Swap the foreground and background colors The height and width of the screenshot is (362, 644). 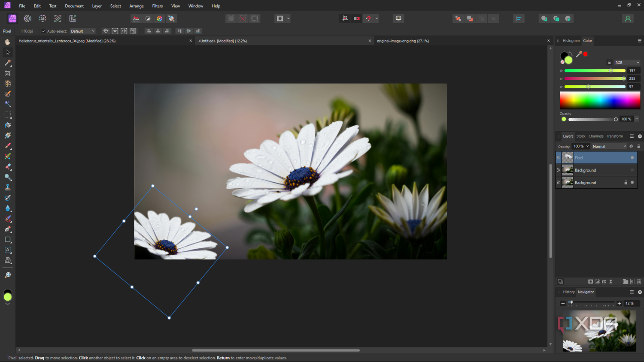[571, 54]
